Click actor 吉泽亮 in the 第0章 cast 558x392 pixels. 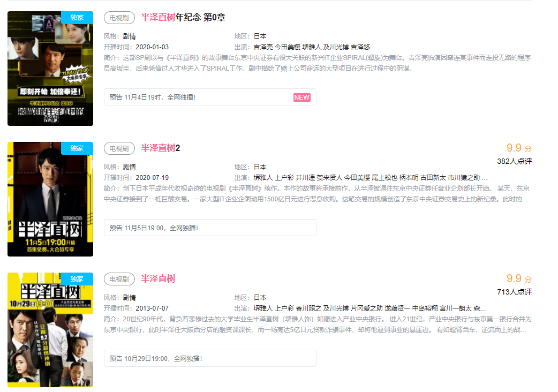coord(263,47)
